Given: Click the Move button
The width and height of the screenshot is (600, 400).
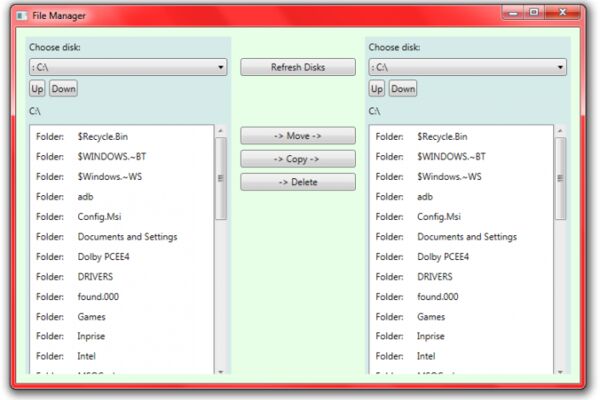Looking at the screenshot, I should coord(298,136).
